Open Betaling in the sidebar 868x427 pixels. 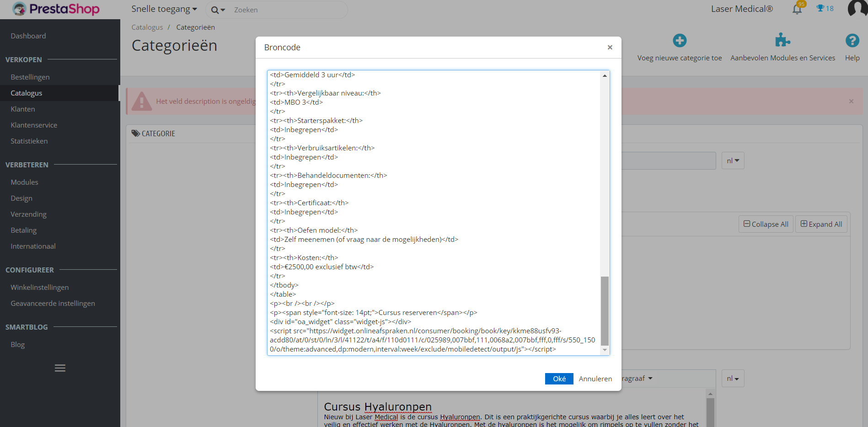(23, 230)
